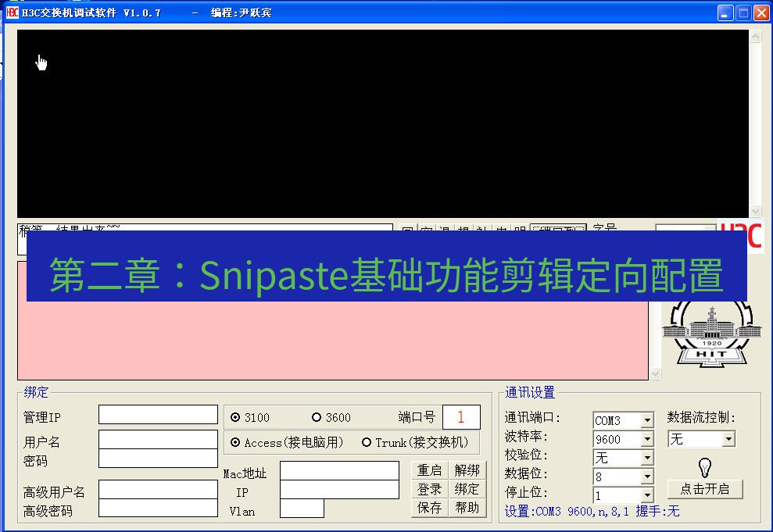Image resolution: width=773 pixels, height=532 pixels.
Task: Close the H3C交换机调试软件 window
Action: click(761, 12)
